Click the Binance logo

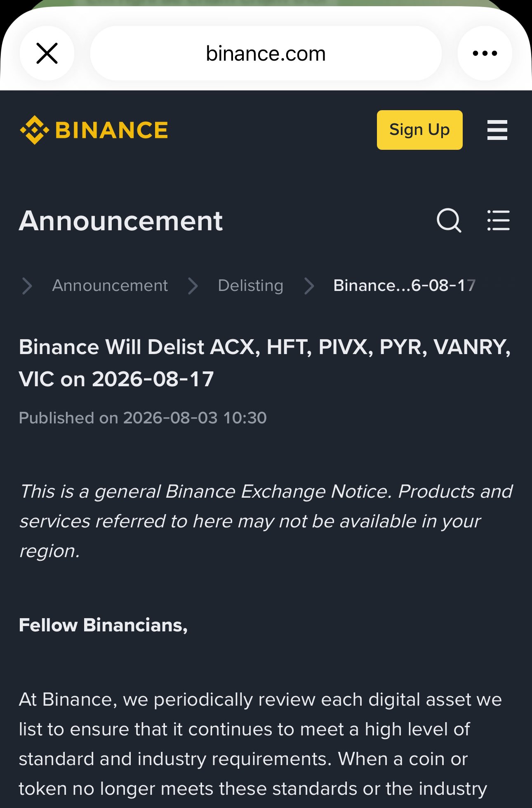point(94,130)
